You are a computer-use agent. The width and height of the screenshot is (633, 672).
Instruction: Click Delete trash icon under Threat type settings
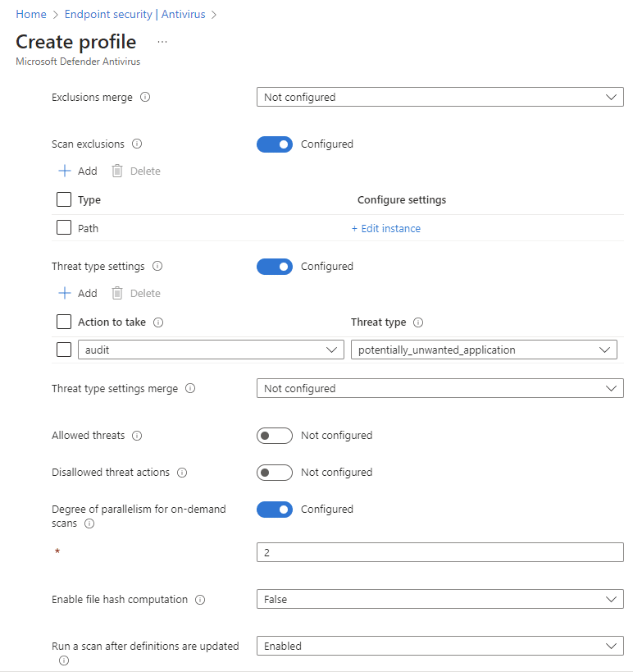(117, 293)
